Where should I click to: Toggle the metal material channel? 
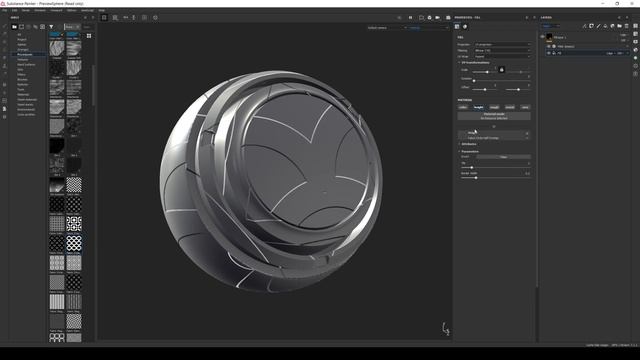[510, 107]
